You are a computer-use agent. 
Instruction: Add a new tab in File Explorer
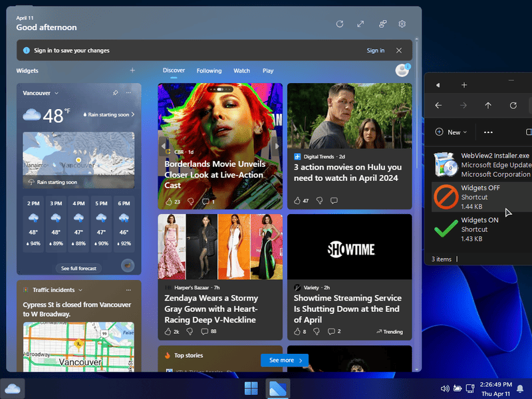[464, 85]
